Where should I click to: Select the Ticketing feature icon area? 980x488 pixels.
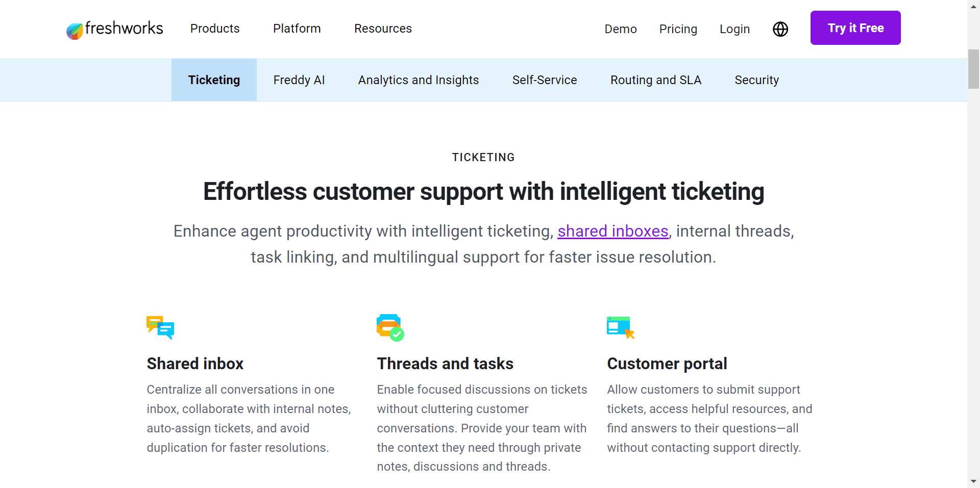click(214, 80)
